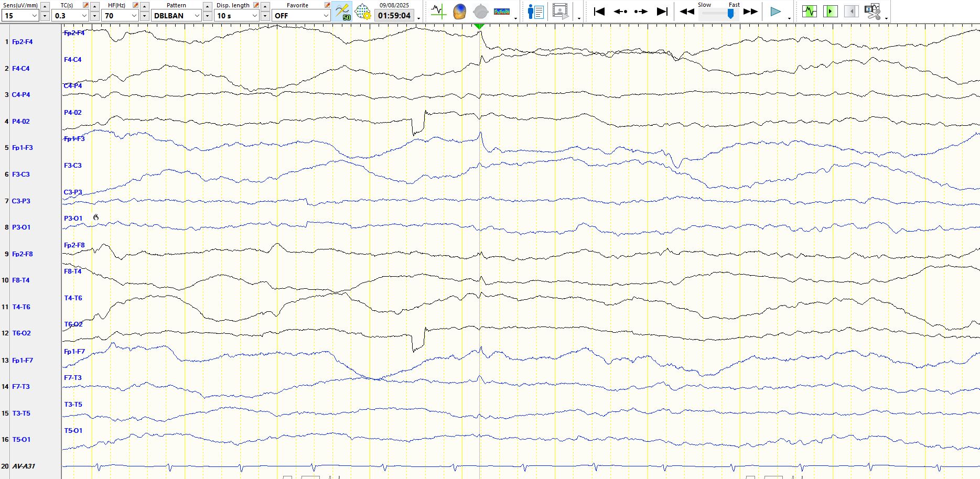980x479 pixels.
Task: Open the HF(Hz) dropdown
Action: 134,16
